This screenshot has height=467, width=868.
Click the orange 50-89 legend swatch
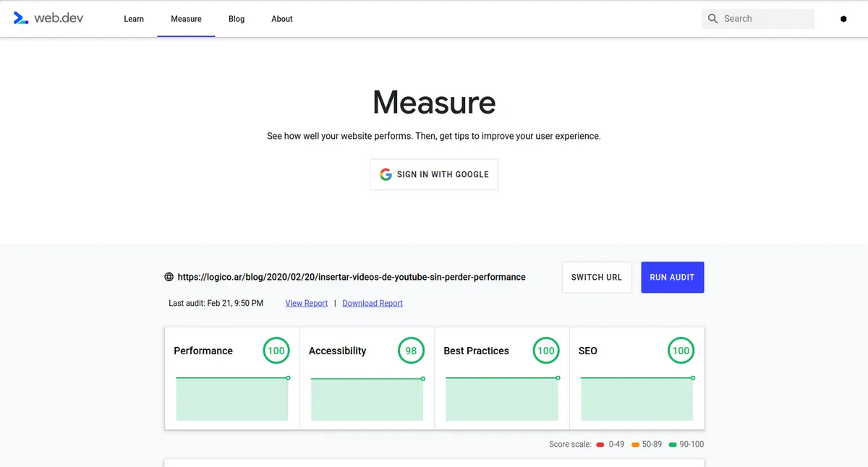pyautogui.click(x=636, y=445)
